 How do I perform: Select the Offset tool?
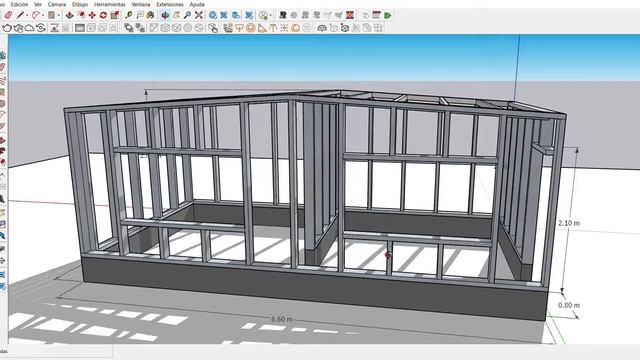(81, 16)
